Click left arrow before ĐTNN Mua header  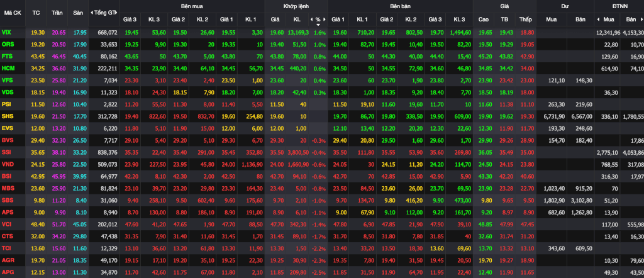click(x=599, y=19)
